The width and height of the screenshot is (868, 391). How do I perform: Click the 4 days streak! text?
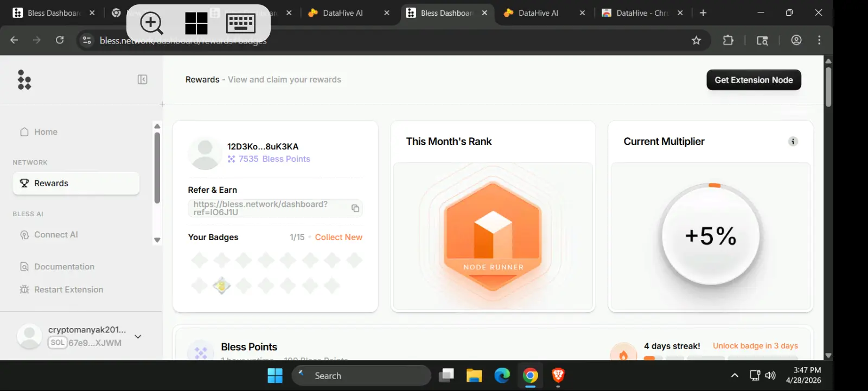(672, 346)
